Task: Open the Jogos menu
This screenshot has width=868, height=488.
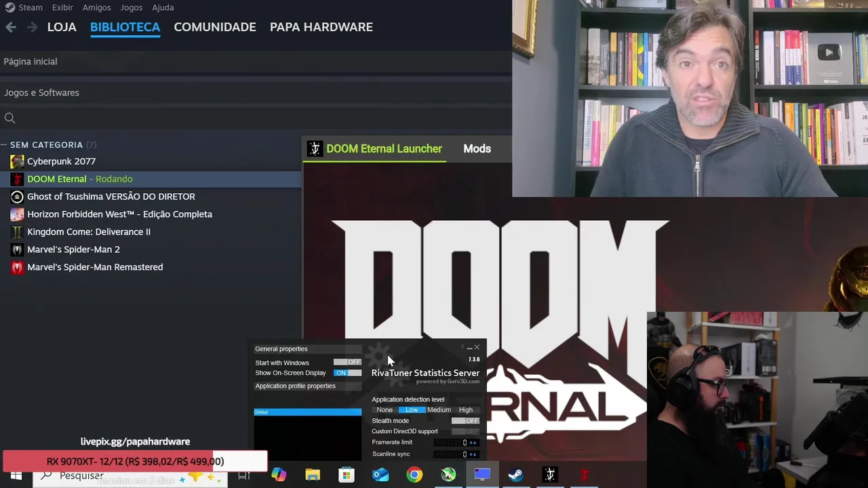Action: click(131, 7)
